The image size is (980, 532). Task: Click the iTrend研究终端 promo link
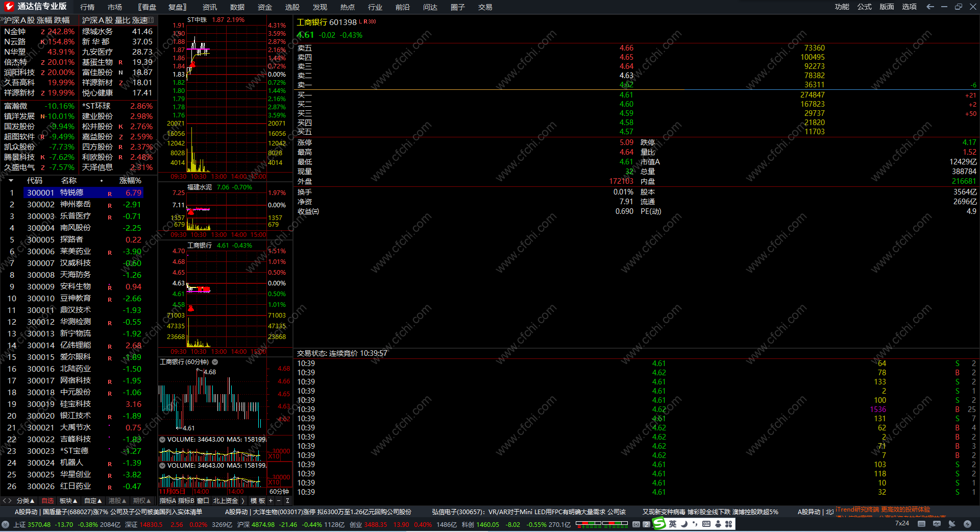coord(883,510)
